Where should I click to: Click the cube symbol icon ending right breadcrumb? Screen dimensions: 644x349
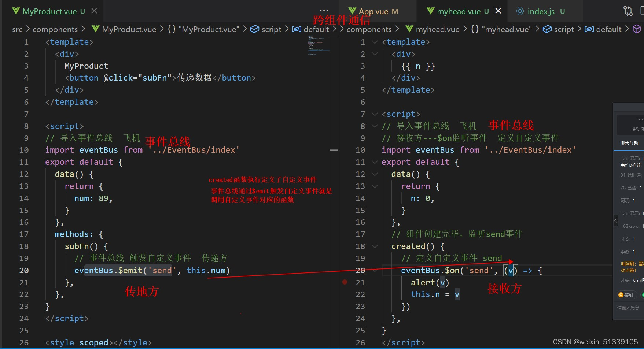pos(637,29)
